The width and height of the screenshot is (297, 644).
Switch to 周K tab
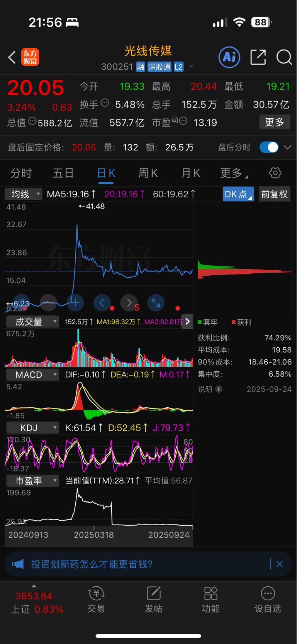click(148, 173)
